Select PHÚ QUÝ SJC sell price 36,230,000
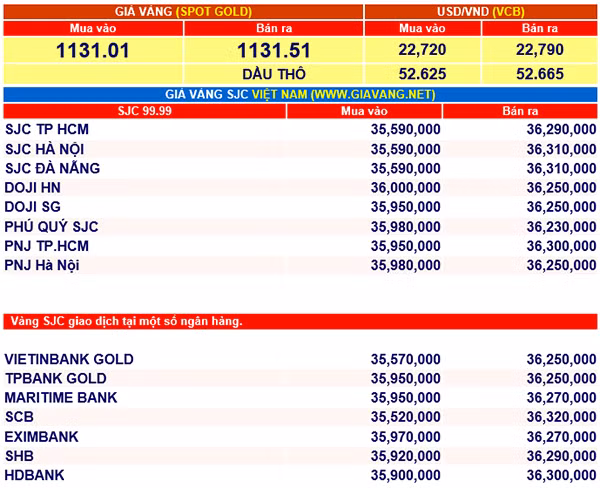The width and height of the screenshot is (600, 488). coord(561,227)
